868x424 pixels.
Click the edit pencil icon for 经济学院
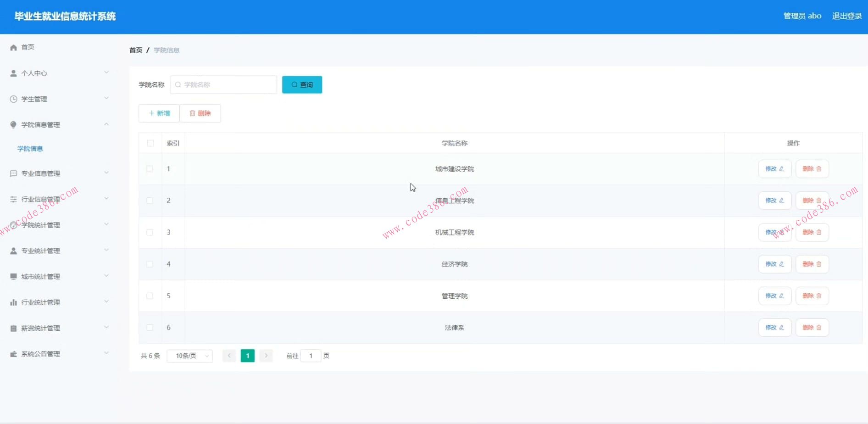coord(782,264)
